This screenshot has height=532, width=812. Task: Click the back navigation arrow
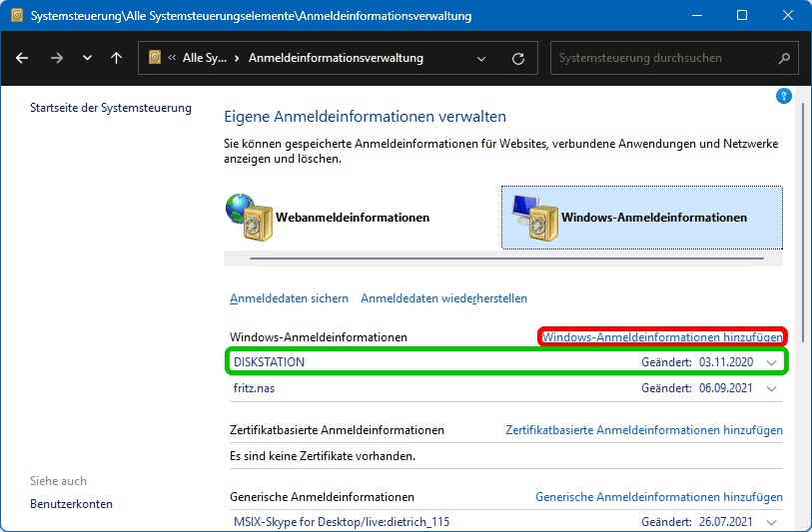click(x=22, y=58)
